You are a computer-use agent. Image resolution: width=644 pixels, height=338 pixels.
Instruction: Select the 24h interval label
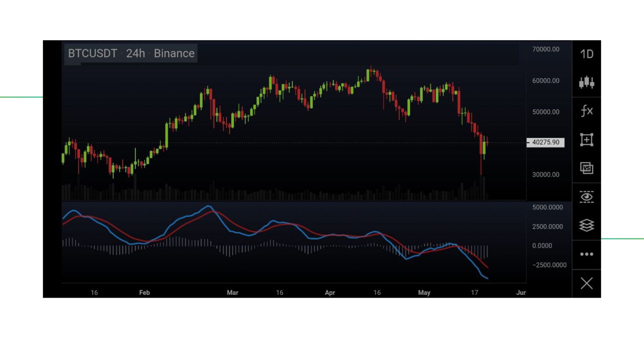coord(136,53)
